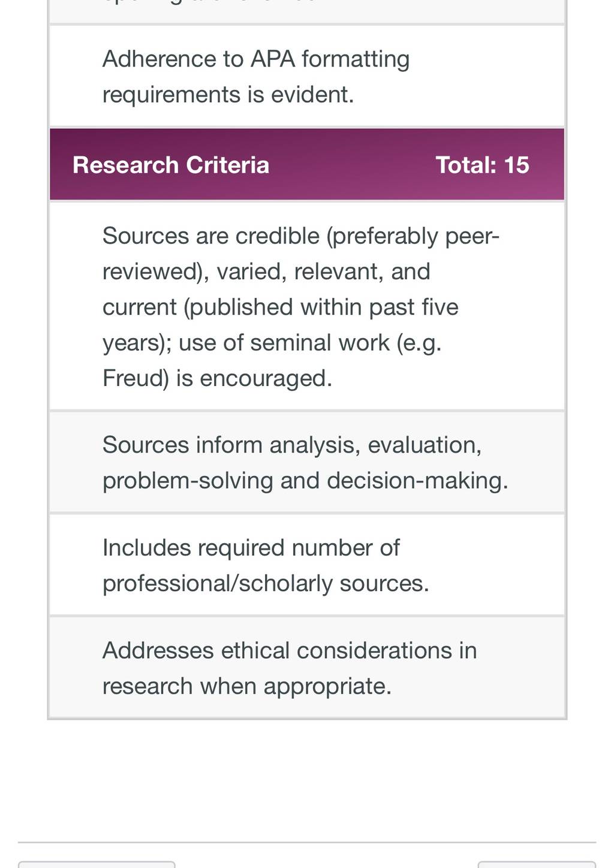The image size is (614, 868).
Task: Click the cut-off row above APA formatting
Action: click(x=307, y=11)
